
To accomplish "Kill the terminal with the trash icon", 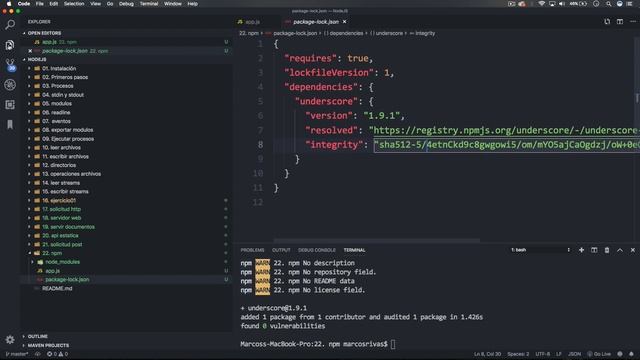I will click(607, 250).
